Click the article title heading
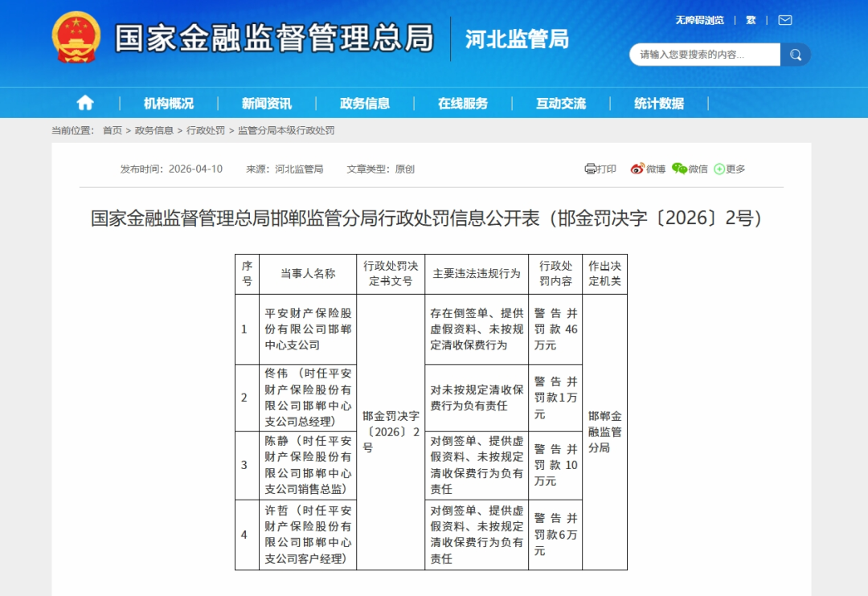 (427, 218)
